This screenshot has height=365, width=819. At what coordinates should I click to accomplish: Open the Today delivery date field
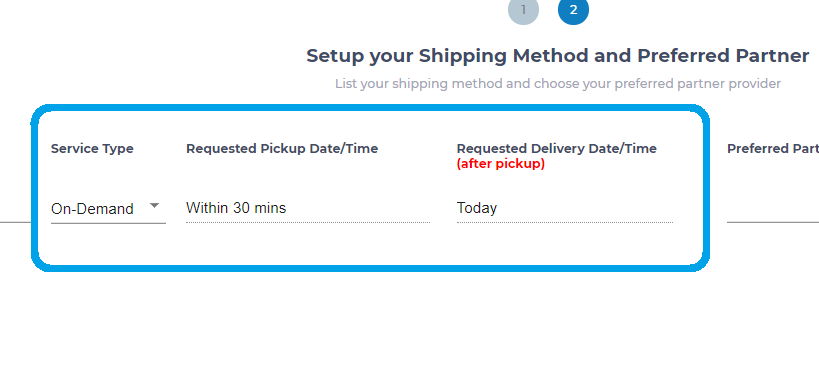pyautogui.click(x=565, y=208)
